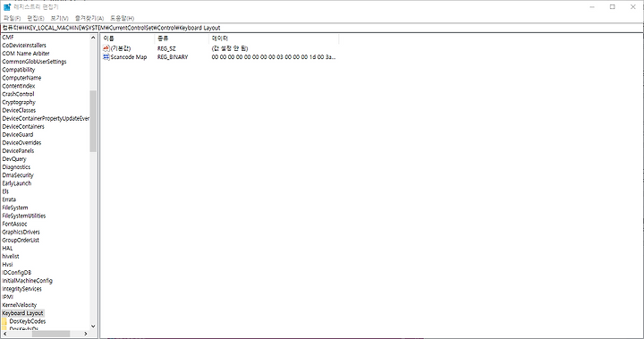Open the 편집(E) menu

35,18
